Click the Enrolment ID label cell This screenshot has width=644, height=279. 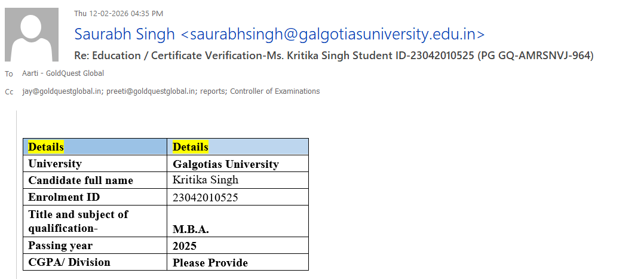coord(95,197)
